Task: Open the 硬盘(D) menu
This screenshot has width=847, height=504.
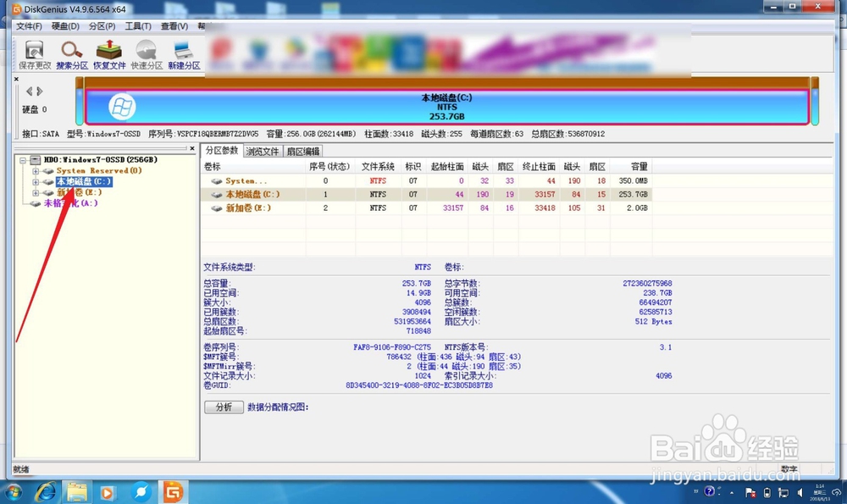Action: pyautogui.click(x=65, y=26)
